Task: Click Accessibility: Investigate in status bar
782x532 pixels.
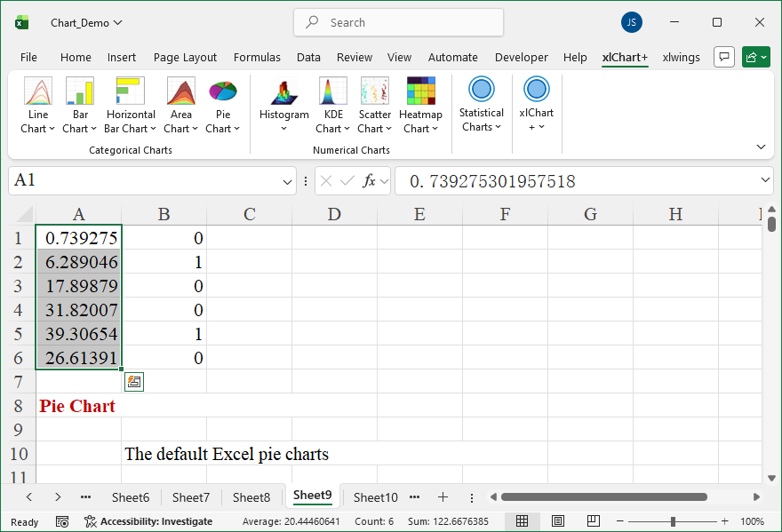Action: (148, 521)
